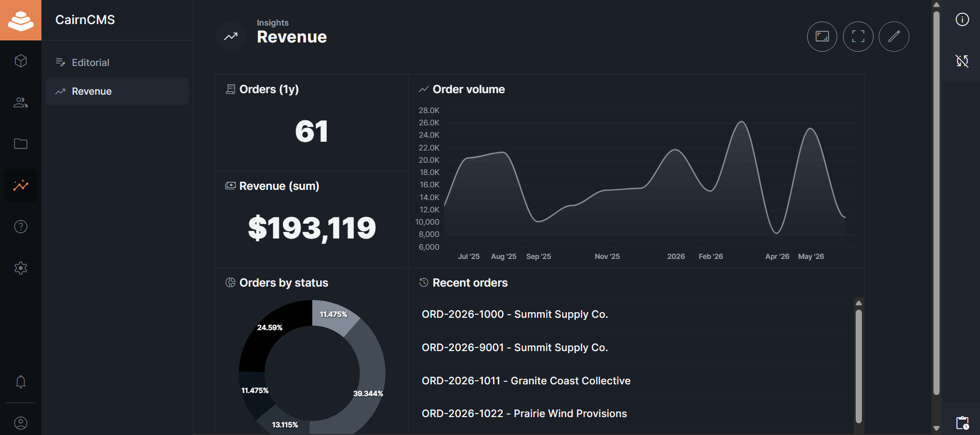This screenshot has height=435, width=980.
Task: Select the Editorial dashboard
Action: [117, 62]
